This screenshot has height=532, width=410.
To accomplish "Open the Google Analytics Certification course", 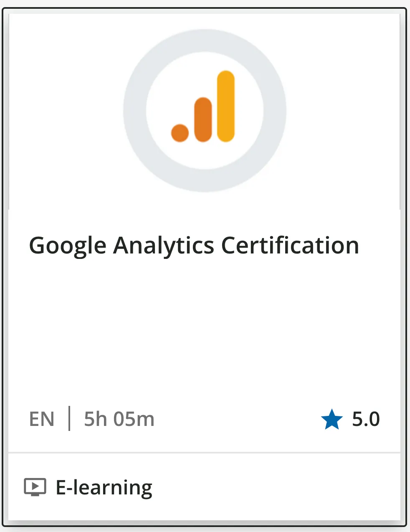I will (194, 246).
